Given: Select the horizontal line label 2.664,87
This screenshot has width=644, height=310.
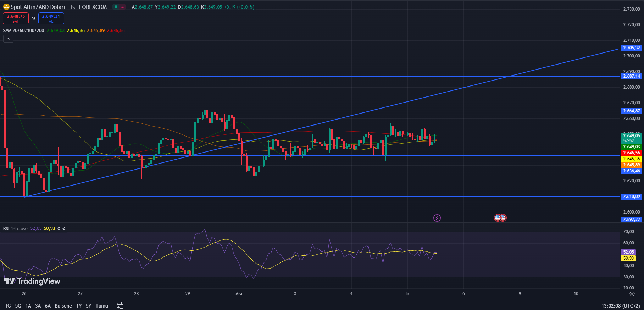Looking at the screenshot, I should click(x=632, y=111).
